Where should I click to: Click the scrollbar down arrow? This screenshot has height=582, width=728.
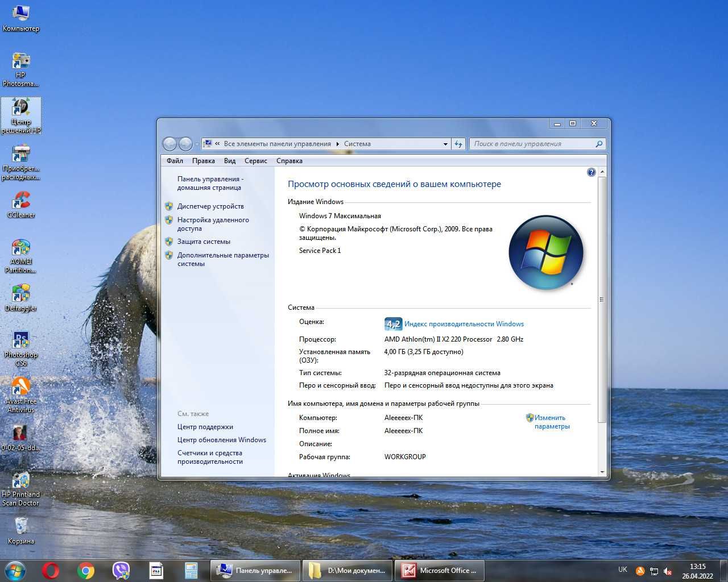click(x=602, y=472)
